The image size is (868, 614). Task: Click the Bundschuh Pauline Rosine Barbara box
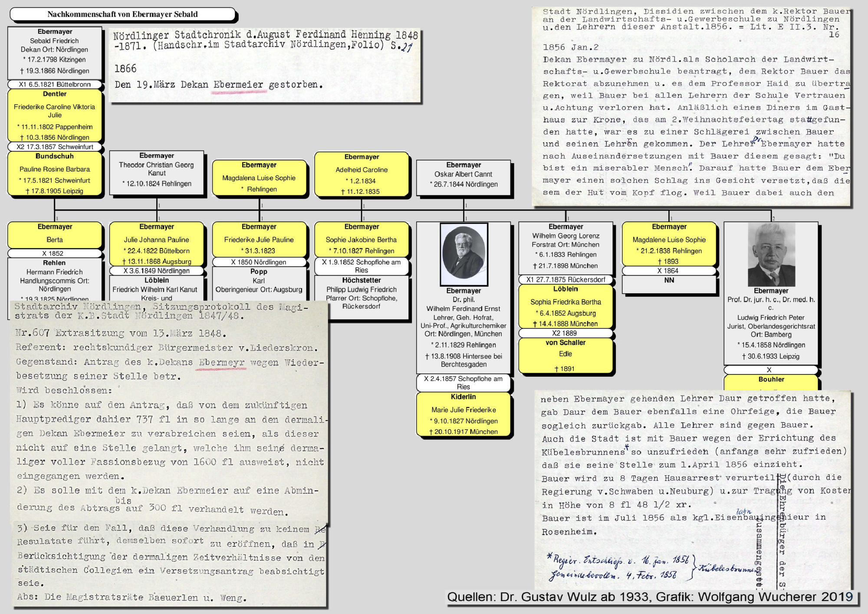(55, 174)
